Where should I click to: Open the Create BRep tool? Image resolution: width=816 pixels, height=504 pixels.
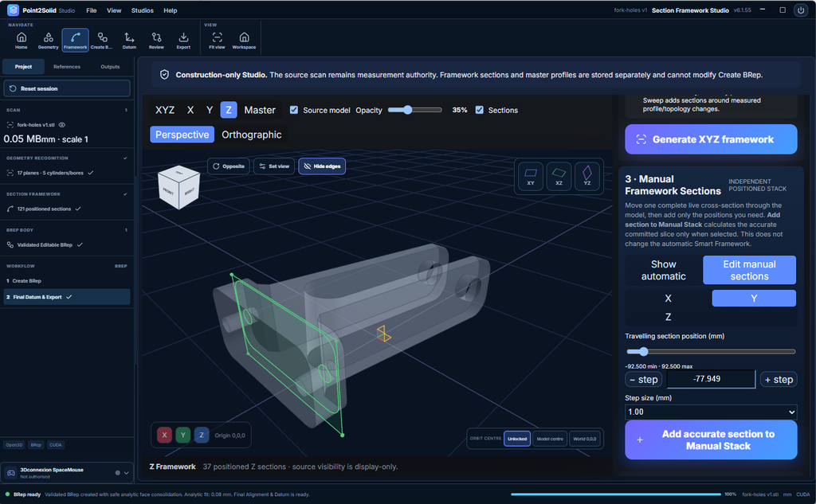pyautogui.click(x=102, y=40)
